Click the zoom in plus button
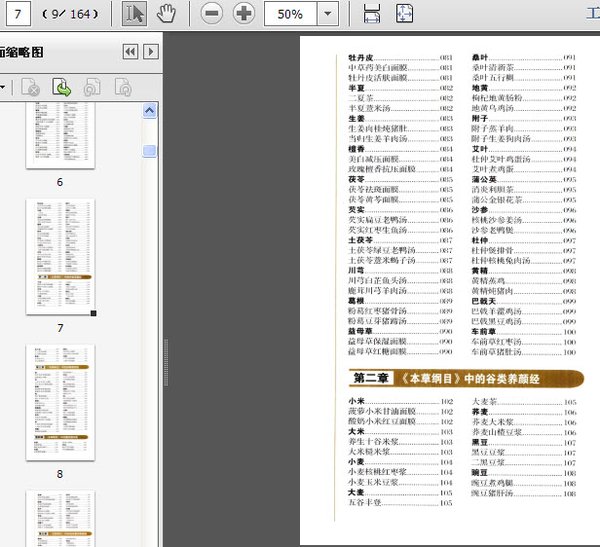The height and width of the screenshot is (547, 600). pyautogui.click(x=243, y=14)
